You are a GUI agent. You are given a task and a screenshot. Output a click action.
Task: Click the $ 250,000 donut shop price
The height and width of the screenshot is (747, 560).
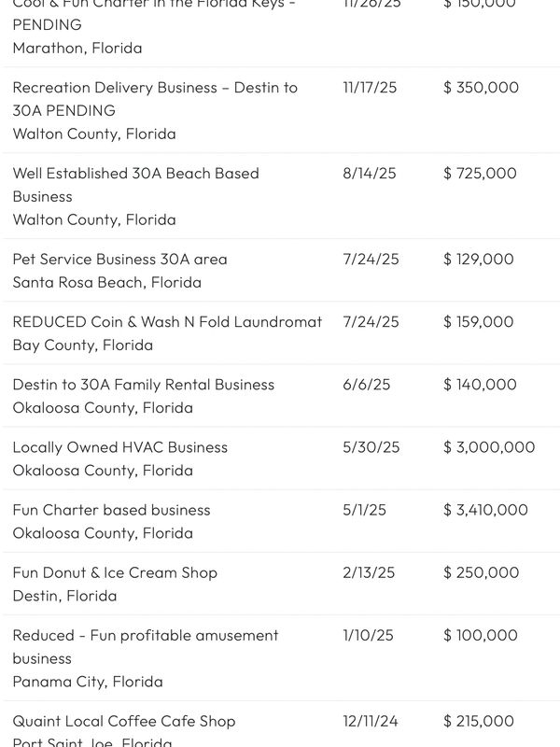[481, 571]
